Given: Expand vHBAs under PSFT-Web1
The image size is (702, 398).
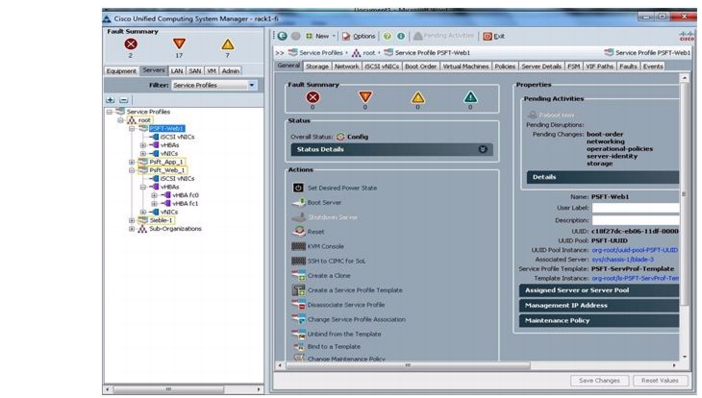Looking at the screenshot, I should (x=143, y=145).
